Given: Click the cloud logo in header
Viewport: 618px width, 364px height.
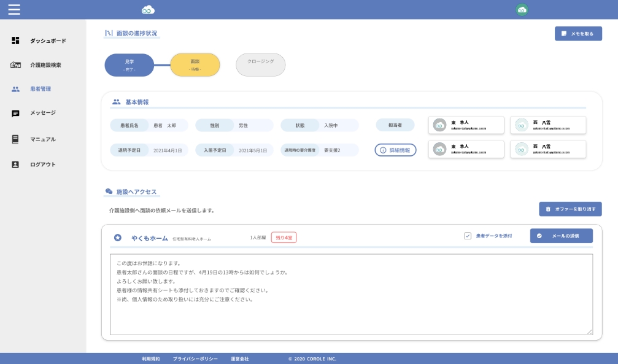Looking at the screenshot, I should (148, 9).
